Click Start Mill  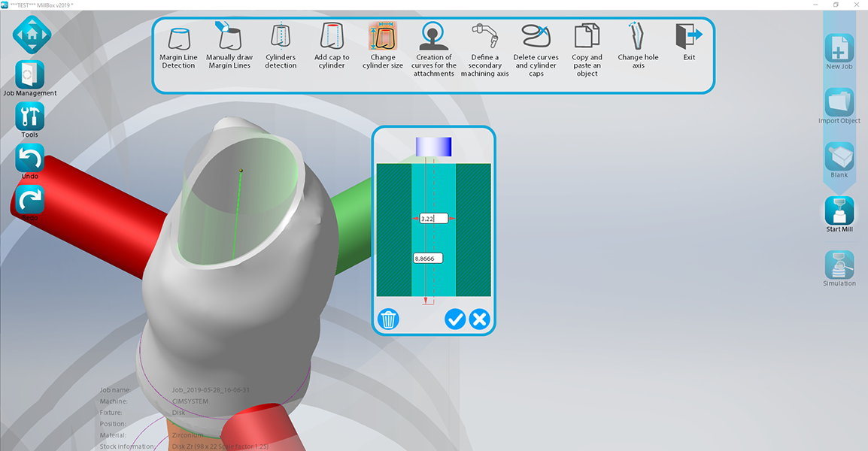[x=839, y=215]
